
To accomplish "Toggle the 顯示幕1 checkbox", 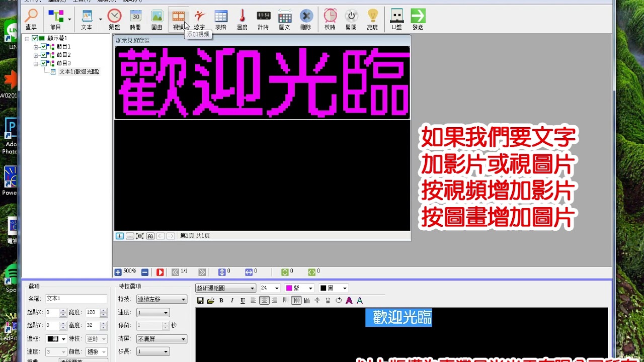I will tap(35, 39).
